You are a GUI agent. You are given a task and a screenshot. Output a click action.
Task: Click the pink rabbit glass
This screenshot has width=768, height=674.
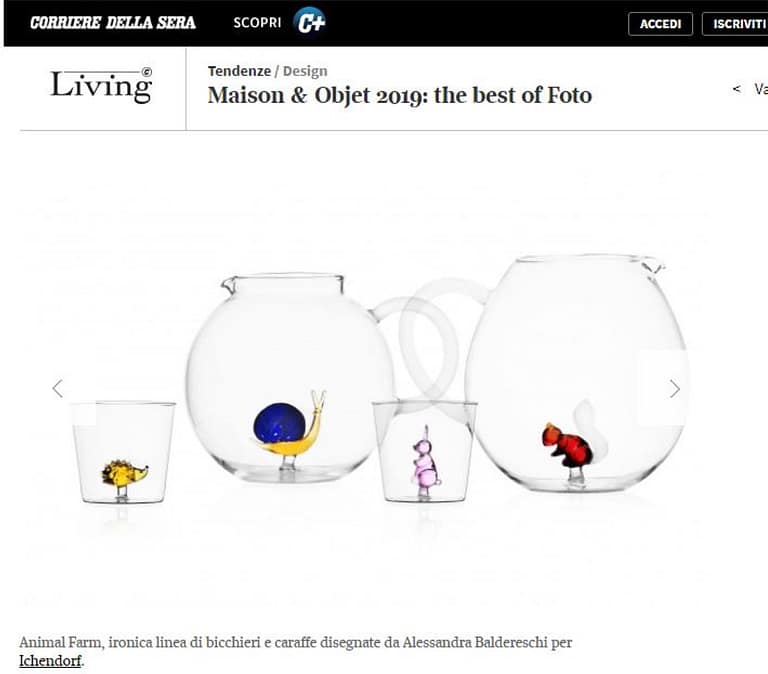(x=425, y=451)
